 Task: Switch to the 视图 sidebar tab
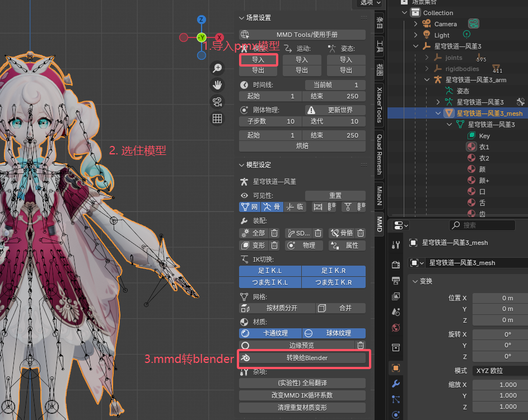coord(380,69)
